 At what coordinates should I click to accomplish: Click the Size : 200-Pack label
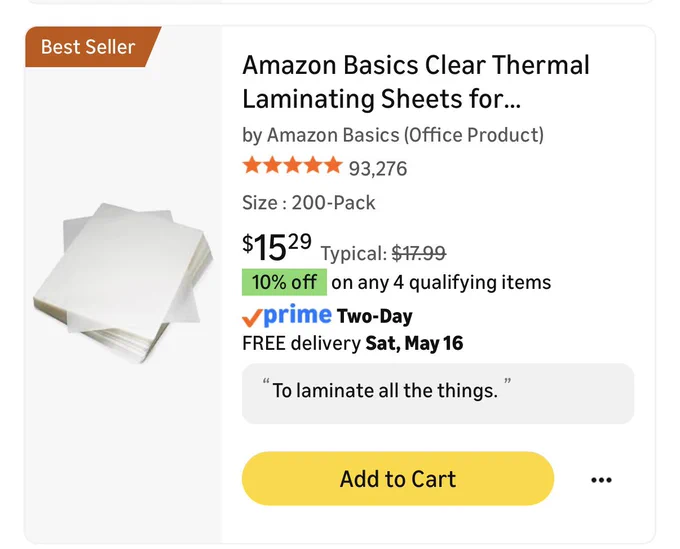coord(309,203)
